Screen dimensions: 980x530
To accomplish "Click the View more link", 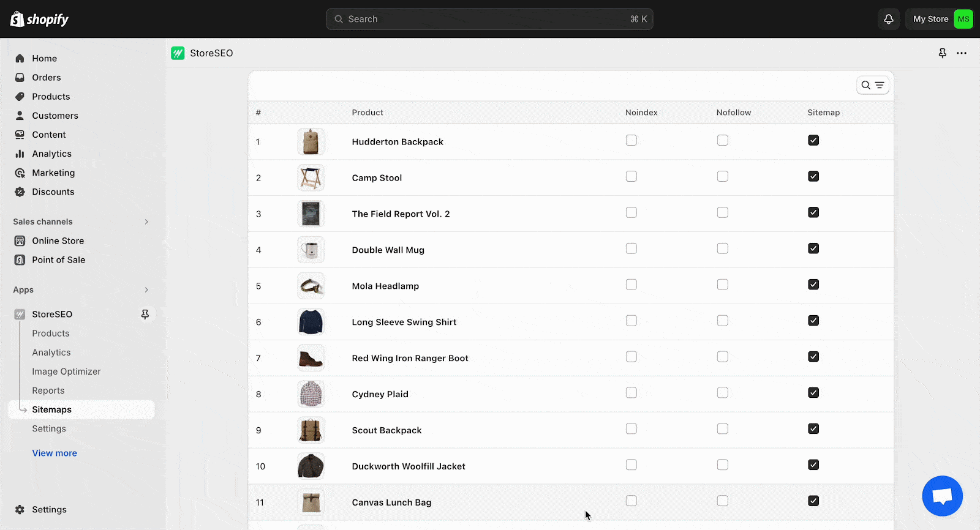I will (55, 453).
